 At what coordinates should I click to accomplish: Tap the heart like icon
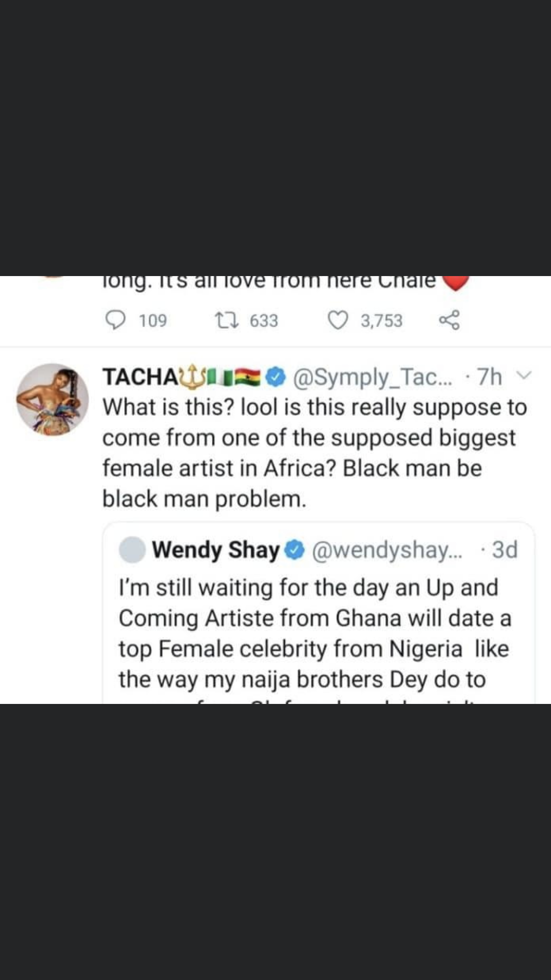point(338,320)
